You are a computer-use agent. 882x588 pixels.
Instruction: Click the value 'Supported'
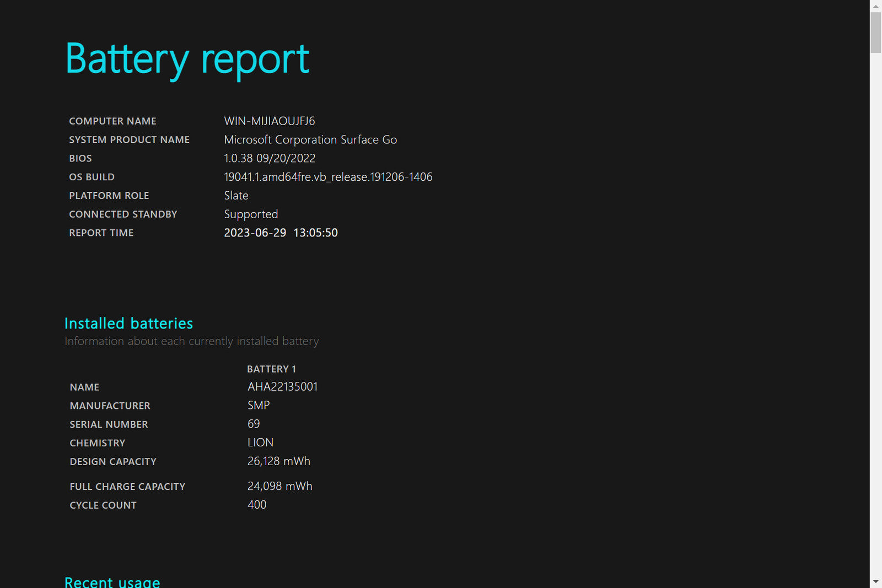tap(251, 215)
